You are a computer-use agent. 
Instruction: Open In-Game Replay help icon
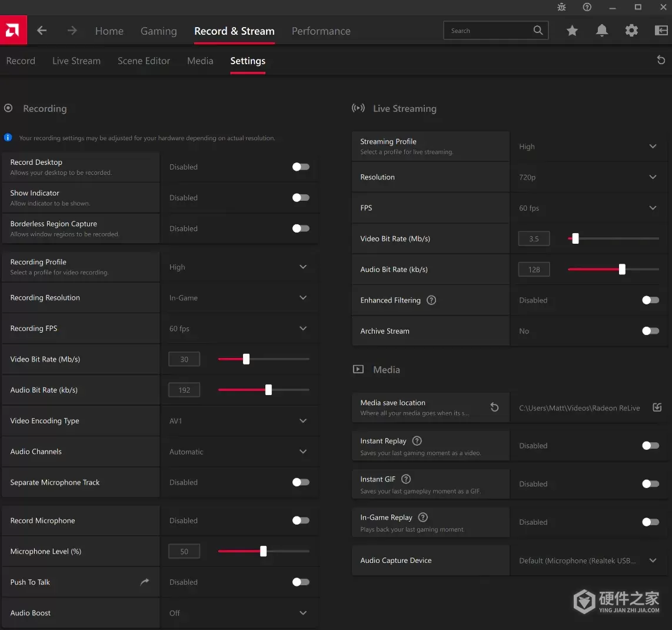[x=423, y=517]
